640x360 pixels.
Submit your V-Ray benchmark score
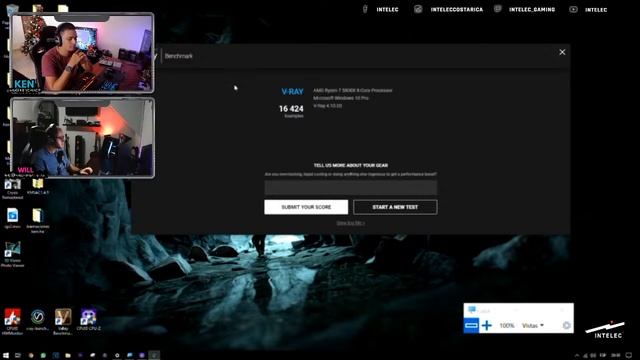(x=306, y=207)
